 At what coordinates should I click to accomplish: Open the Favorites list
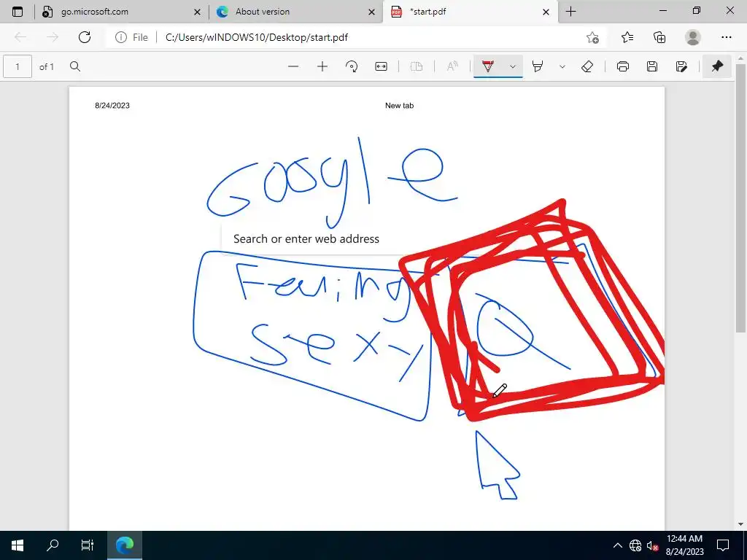[627, 37]
